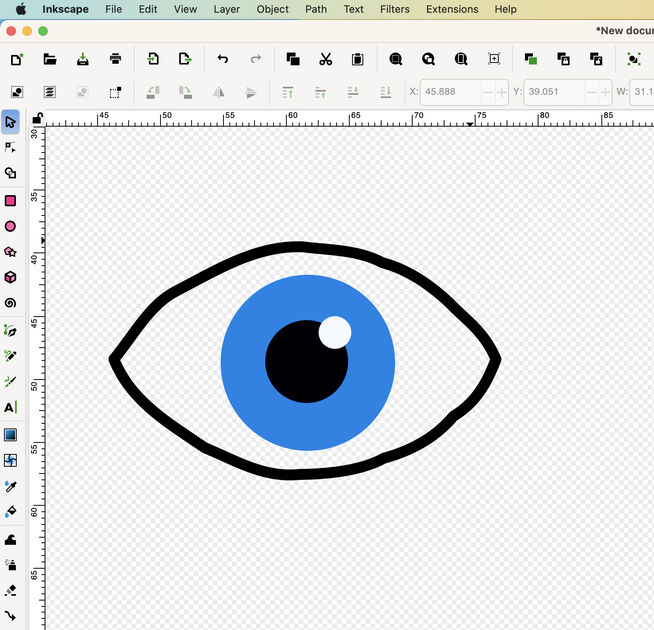Select the Dropper color picker tool
Image resolution: width=654 pixels, height=630 pixels.
pyautogui.click(x=10, y=486)
